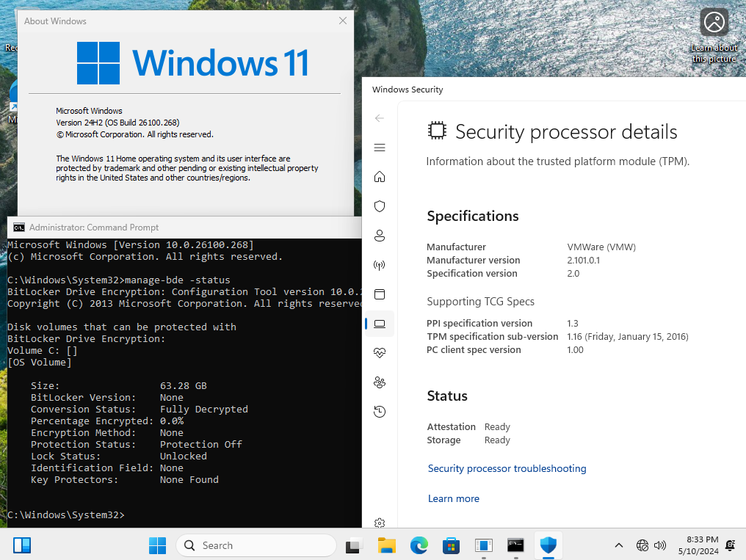Click 'Protection Off' in Command Prompt
The width and height of the screenshot is (746, 560).
(x=200, y=445)
